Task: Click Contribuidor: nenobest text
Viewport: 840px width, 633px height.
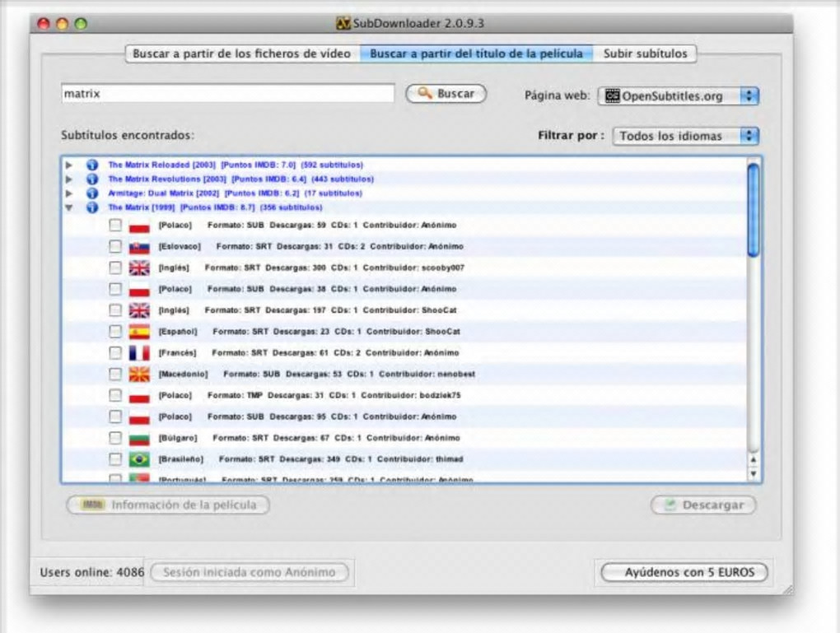Action: (427, 375)
